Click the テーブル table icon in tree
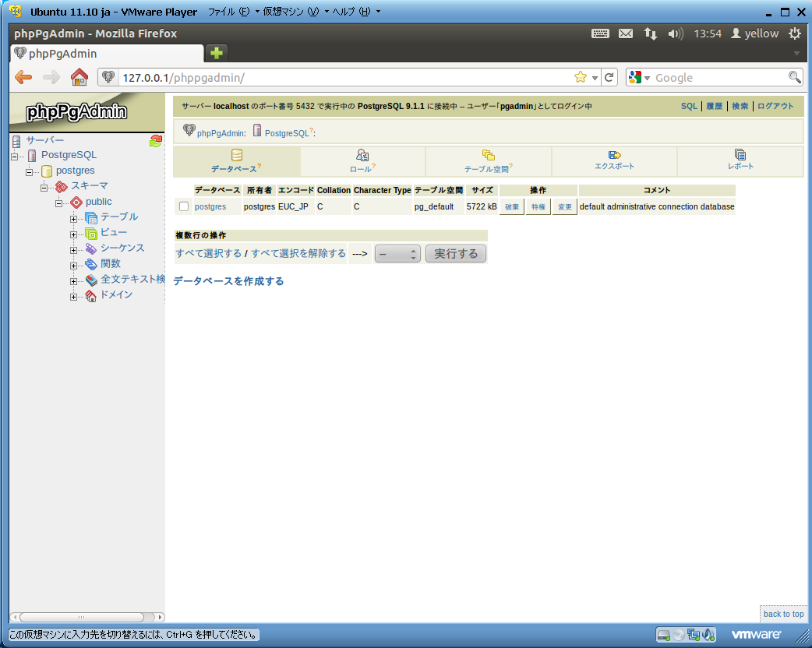 tap(91, 217)
